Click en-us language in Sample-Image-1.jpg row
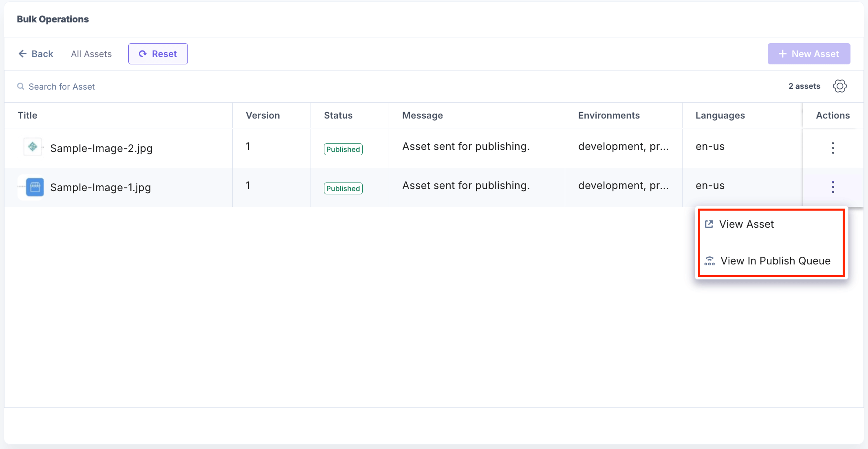 pyautogui.click(x=710, y=185)
